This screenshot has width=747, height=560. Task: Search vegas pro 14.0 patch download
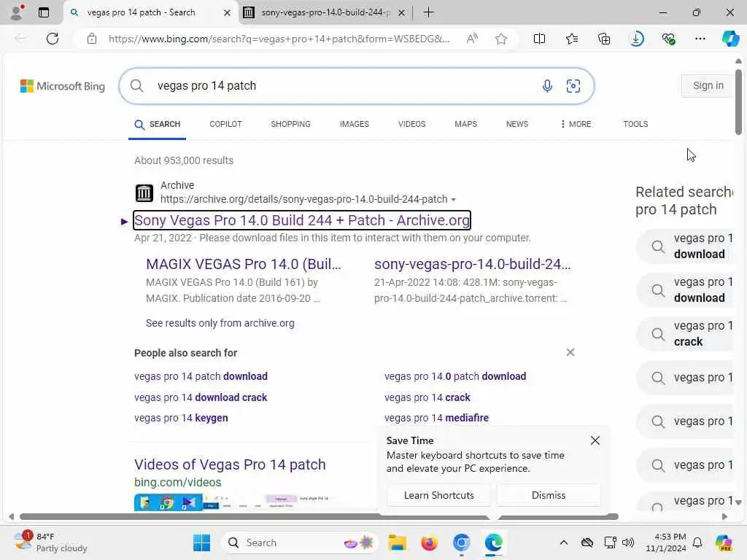pos(455,376)
